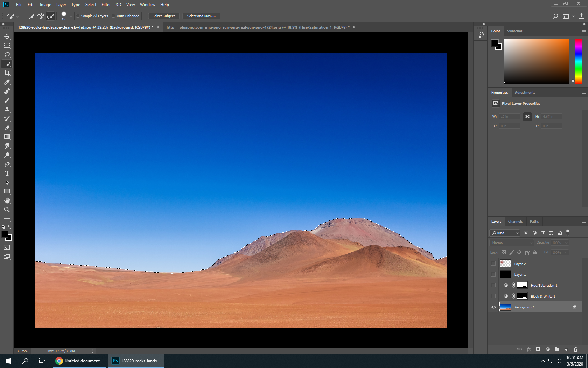
Task: Show the Hue/Saturation 1 layer
Action: click(493, 285)
